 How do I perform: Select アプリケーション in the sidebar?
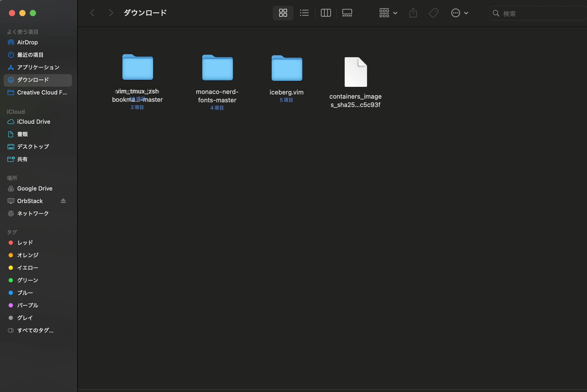[38, 67]
